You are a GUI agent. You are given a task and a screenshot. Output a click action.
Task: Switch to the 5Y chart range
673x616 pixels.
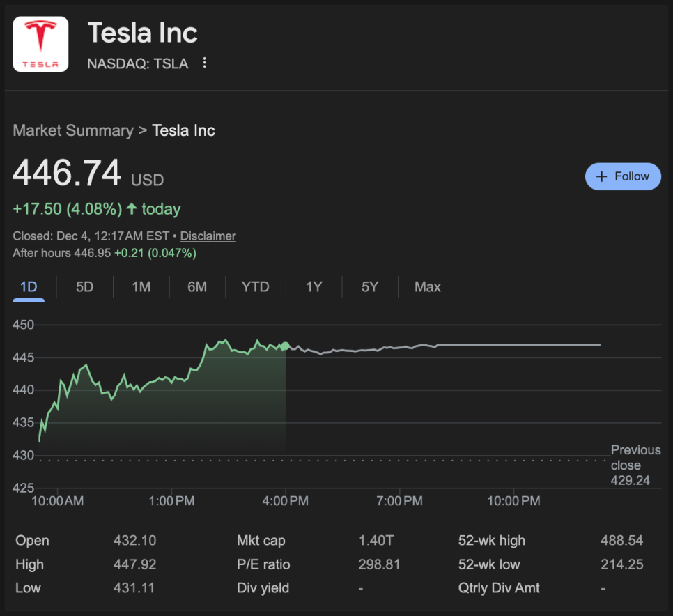pos(370,287)
